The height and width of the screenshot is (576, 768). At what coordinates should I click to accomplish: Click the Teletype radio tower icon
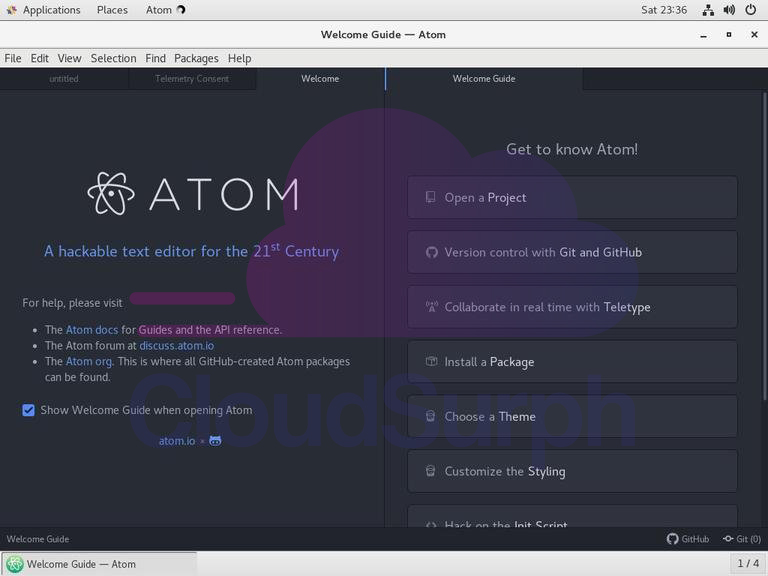pos(432,307)
